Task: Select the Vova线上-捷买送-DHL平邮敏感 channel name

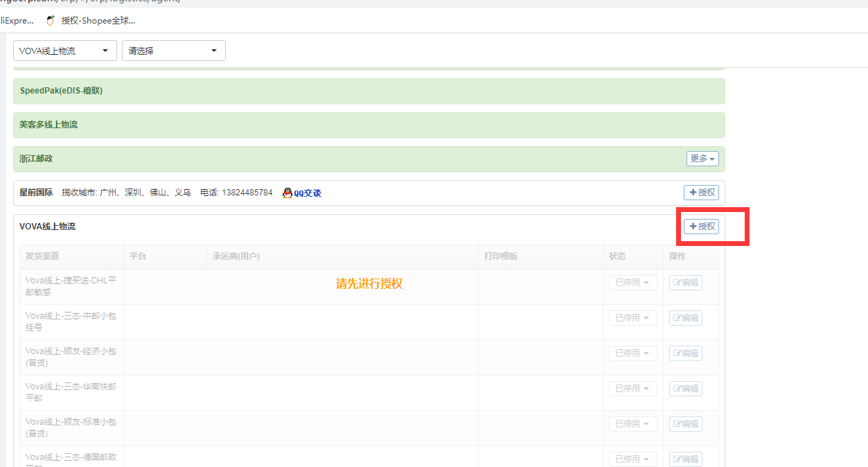Action: click(71, 286)
